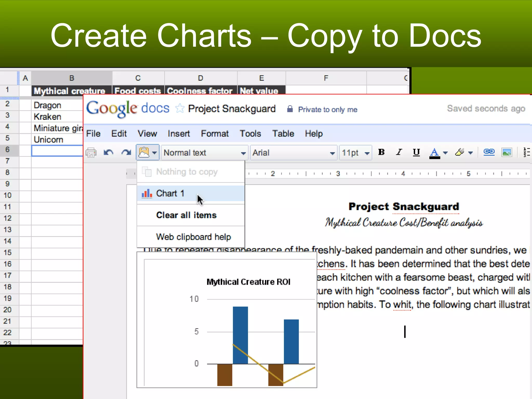The height and width of the screenshot is (399, 532).
Task: Select column D header in spreadsheet
Action: coord(201,78)
